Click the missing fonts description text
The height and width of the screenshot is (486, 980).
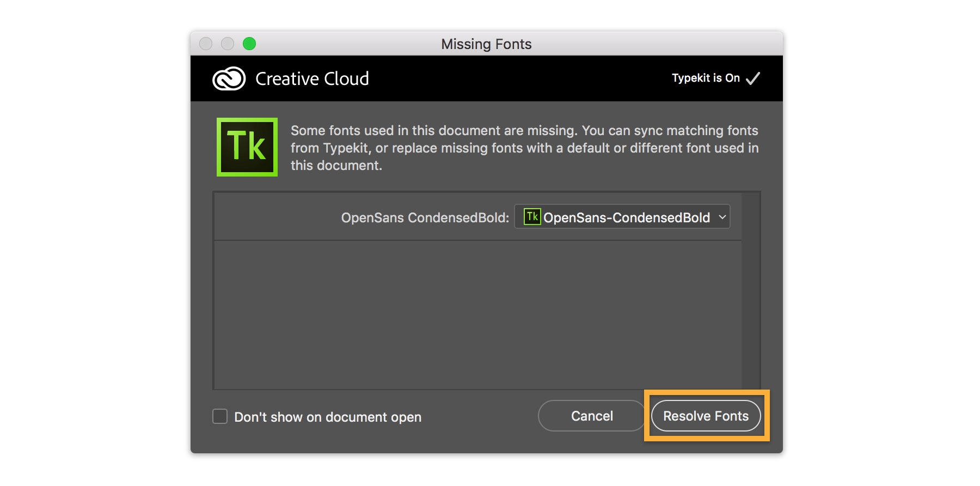(x=524, y=148)
